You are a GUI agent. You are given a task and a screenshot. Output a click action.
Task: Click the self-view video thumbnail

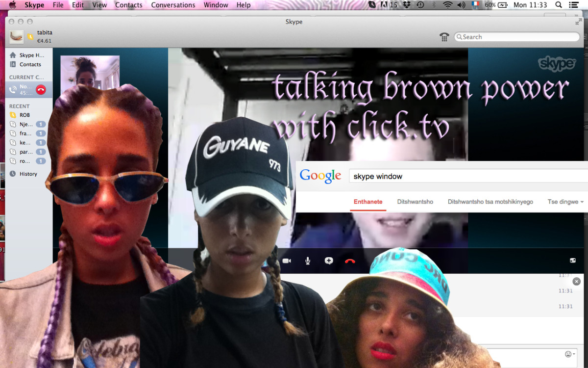click(90, 72)
